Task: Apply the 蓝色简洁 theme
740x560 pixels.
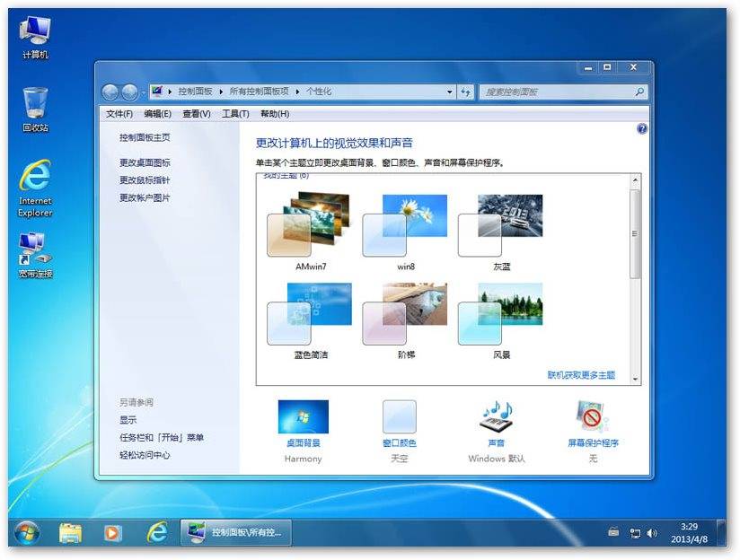Action: [x=310, y=320]
